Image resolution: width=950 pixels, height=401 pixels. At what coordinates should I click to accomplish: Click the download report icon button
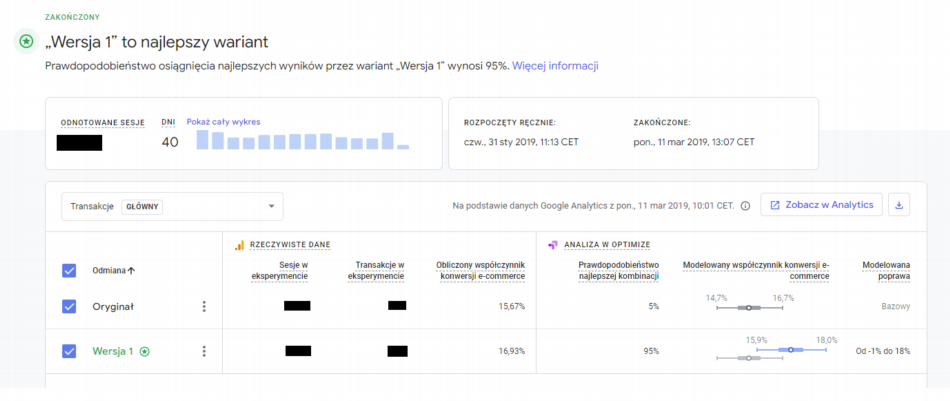[x=898, y=206]
